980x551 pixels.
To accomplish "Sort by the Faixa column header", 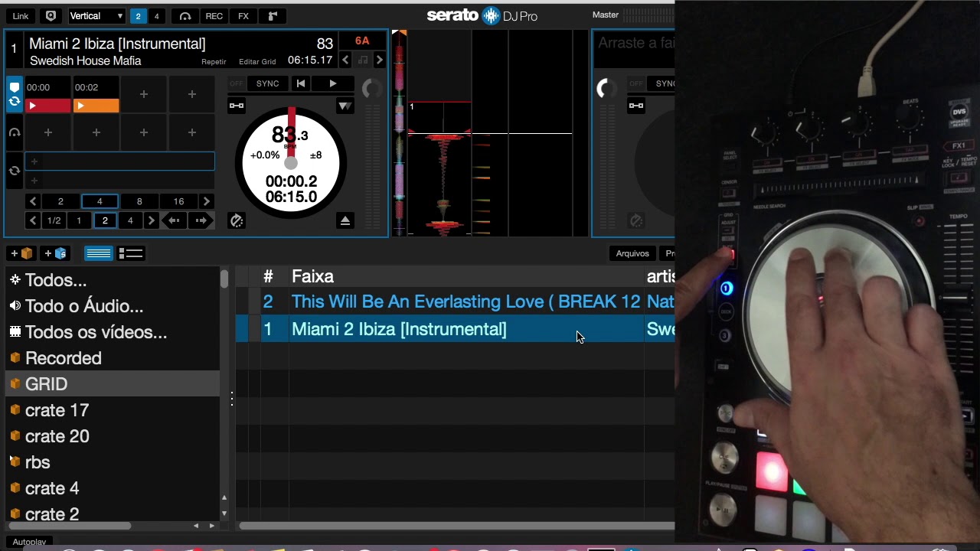I will 465,276.
